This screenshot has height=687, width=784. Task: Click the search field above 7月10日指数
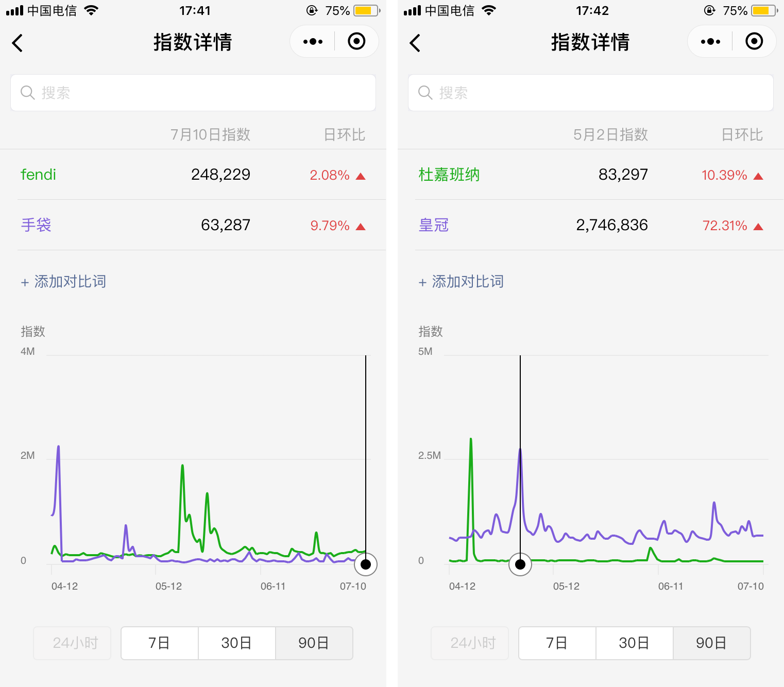[x=193, y=93]
